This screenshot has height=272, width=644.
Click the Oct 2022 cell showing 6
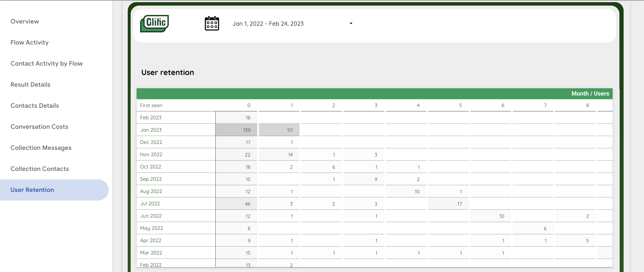click(321, 167)
